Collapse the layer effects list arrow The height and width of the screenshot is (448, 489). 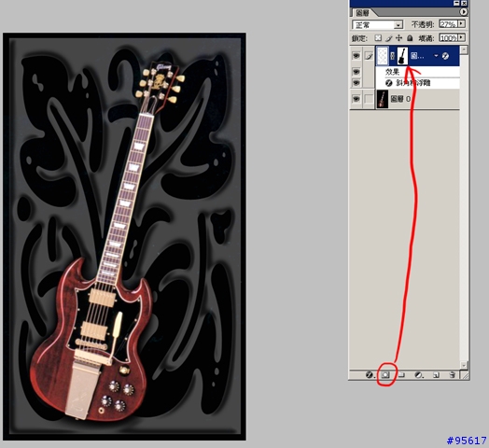436,56
